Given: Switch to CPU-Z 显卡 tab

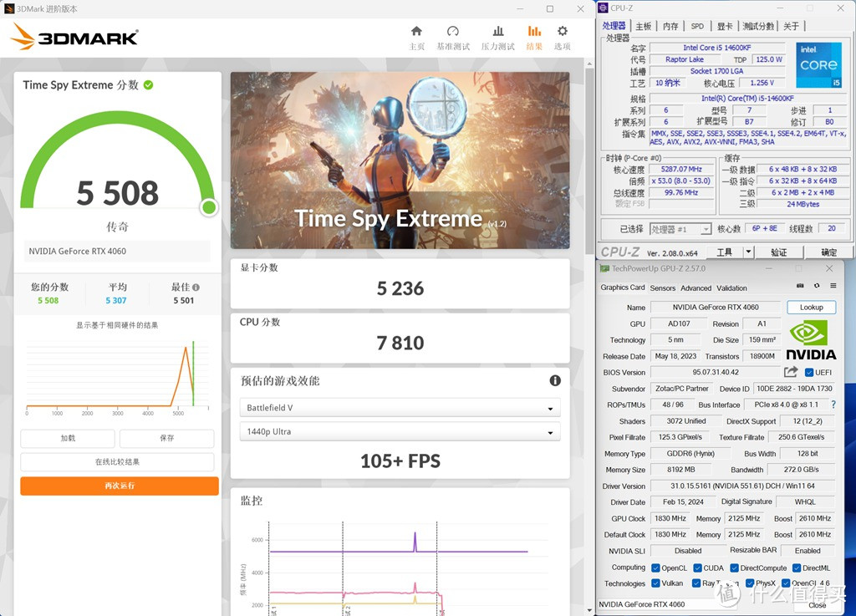Looking at the screenshot, I should coord(725,26).
